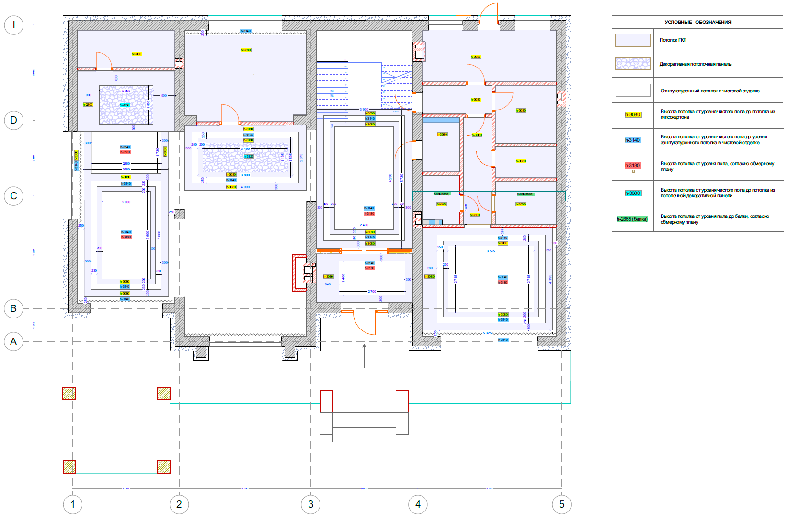The width and height of the screenshot is (812, 522).
Task: Click legend description mentioning заштукатуренного потолка
Action: tap(714, 139)
